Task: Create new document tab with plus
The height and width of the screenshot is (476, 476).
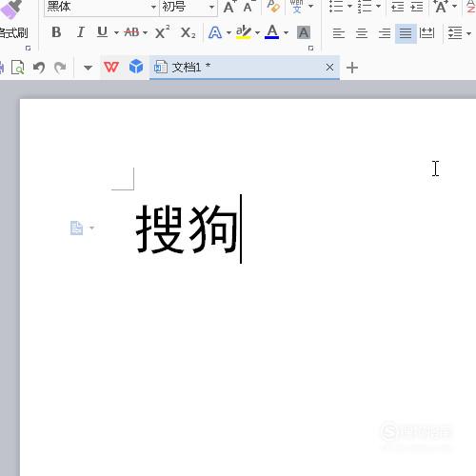Action: coord(352,68)
